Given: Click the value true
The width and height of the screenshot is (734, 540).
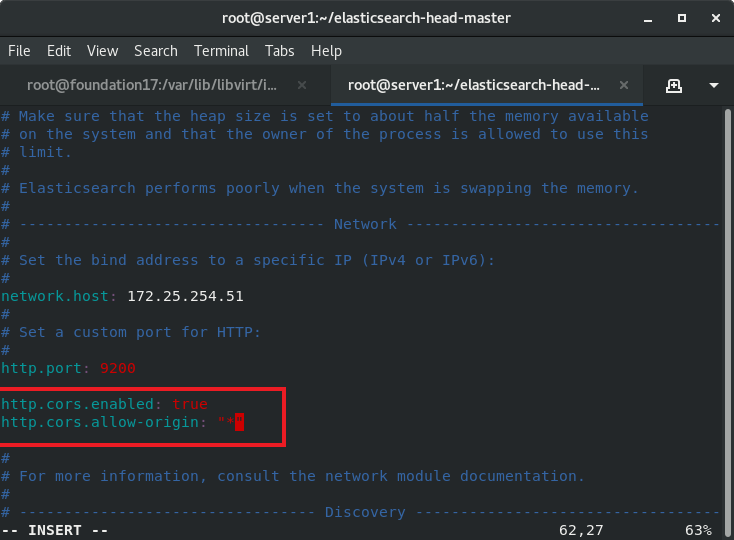Looking at the screenshot, I should pos(190,404).
